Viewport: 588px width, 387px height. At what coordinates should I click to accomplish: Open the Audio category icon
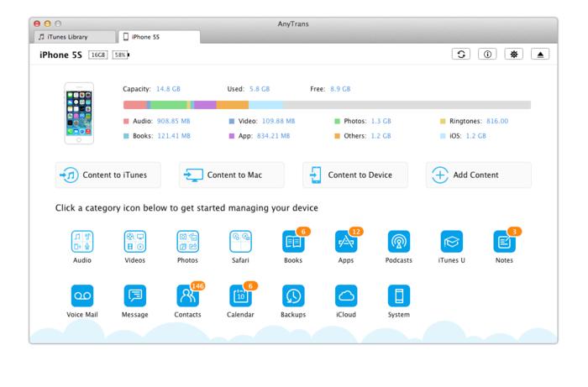point(82,242)
